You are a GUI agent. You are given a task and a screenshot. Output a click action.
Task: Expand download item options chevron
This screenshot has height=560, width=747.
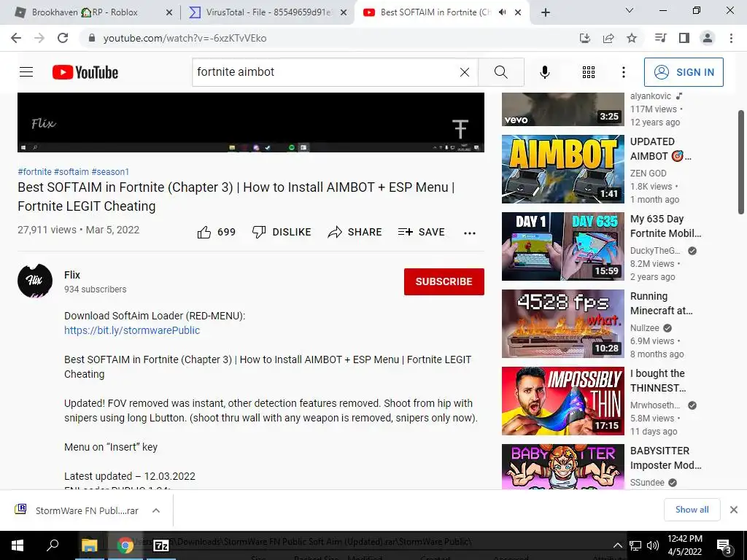click(156, 510)
